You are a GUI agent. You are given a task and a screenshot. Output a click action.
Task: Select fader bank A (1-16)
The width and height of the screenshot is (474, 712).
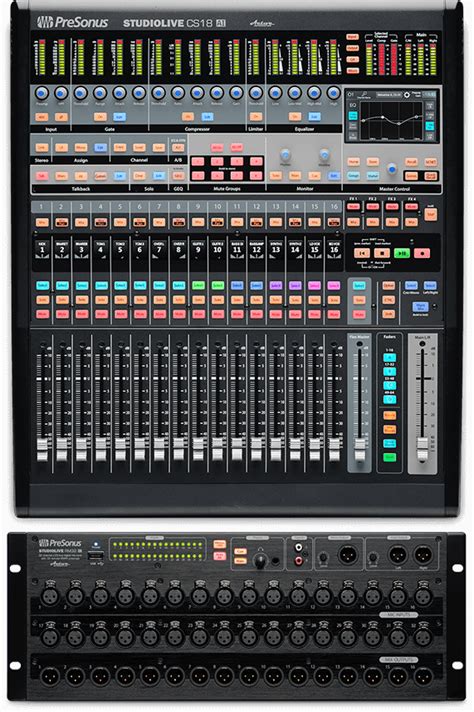[389, 357]
